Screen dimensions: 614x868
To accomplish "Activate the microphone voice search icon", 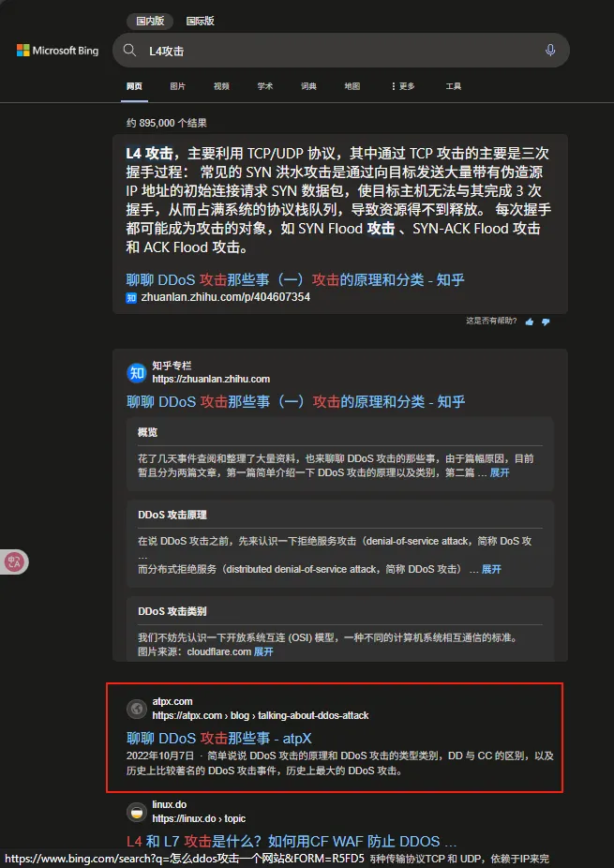I will coord(549,51).
